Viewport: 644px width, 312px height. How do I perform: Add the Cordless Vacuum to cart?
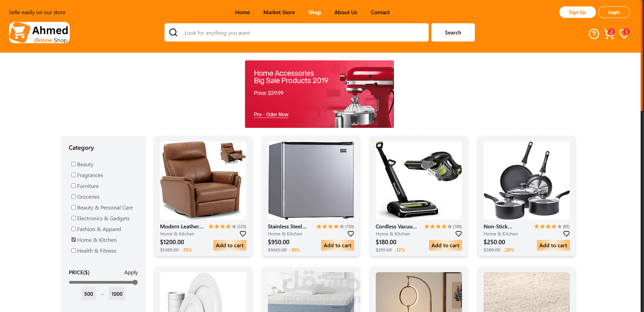click(x=445, y=245)
